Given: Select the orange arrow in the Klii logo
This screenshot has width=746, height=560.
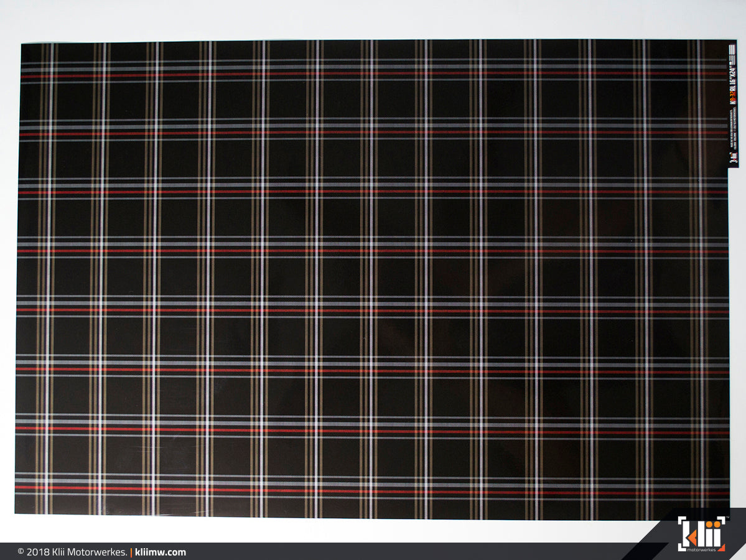Looking at the screenshot, I should [x=692, y=537].
